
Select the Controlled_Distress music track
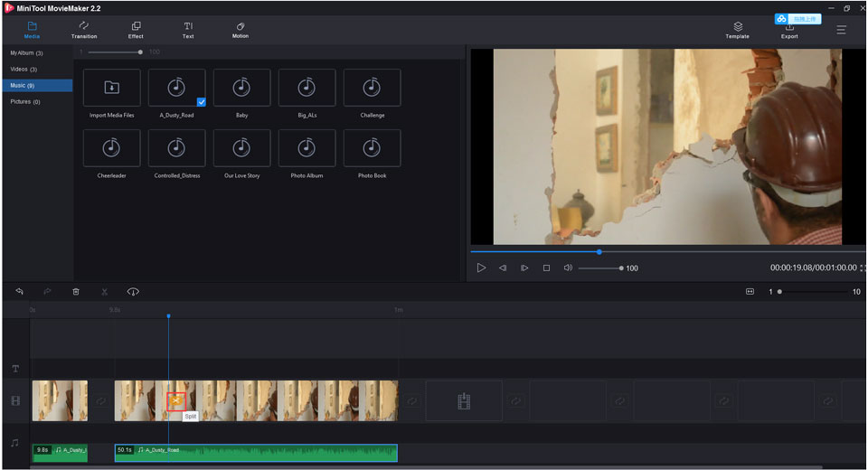[176, 148]
